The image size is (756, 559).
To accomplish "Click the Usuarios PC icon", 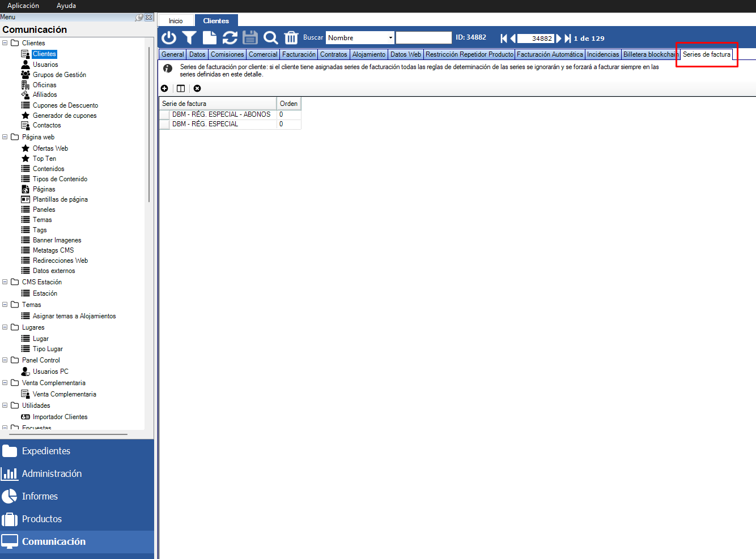I will [x=26, y=372].
